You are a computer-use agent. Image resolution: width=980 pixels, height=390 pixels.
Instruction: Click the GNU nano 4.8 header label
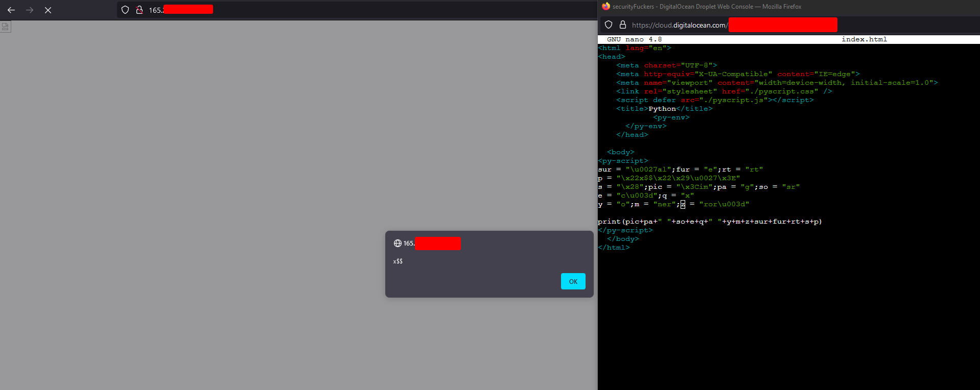pos(634,39)
